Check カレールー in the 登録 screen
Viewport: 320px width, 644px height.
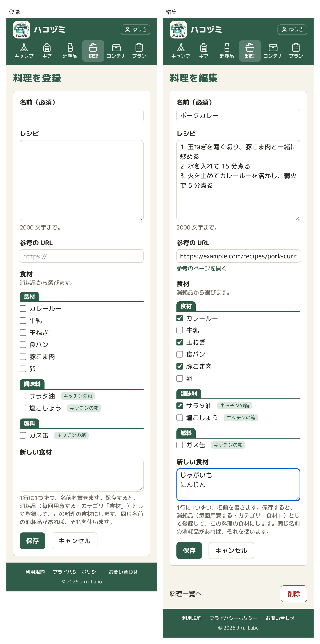click(x=23, y=309)
